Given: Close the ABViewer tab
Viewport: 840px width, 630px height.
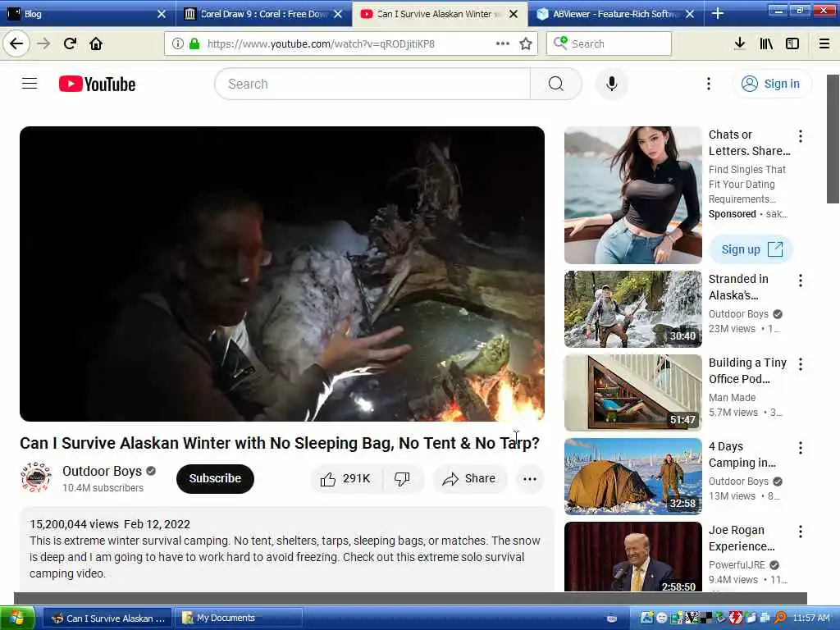Looking at the screenshot, I should coord(690,14).
